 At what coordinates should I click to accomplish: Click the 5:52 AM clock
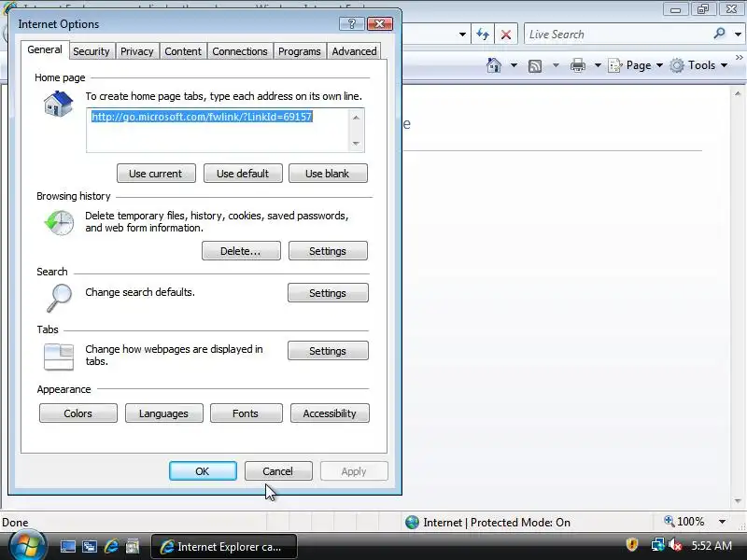(712, 545)
